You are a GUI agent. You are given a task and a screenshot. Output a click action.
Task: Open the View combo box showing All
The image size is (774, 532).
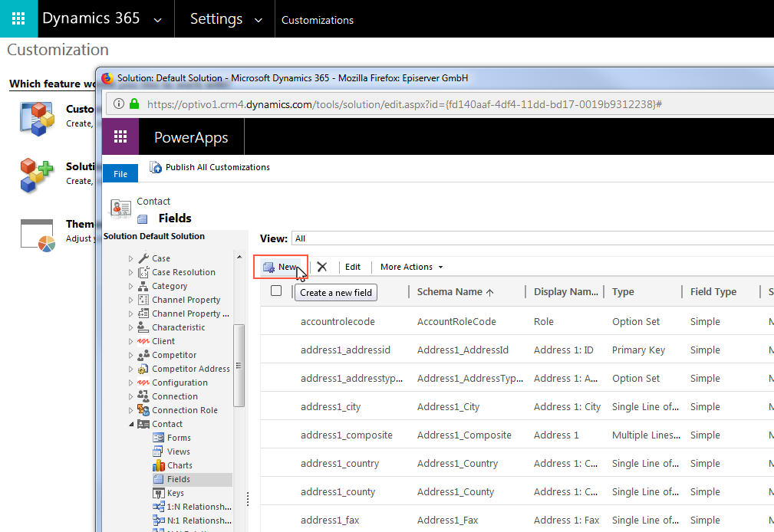tap(532, 238)
